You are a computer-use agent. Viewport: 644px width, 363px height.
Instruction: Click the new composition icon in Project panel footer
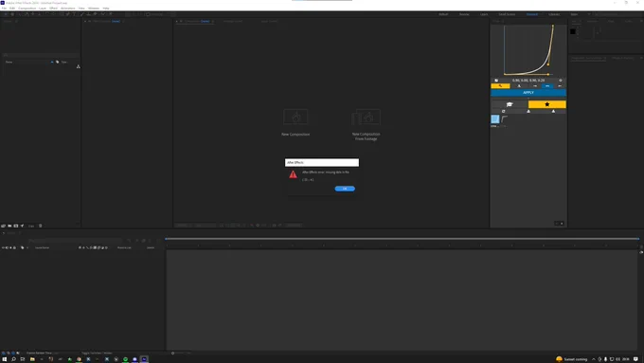pos(15,226)
